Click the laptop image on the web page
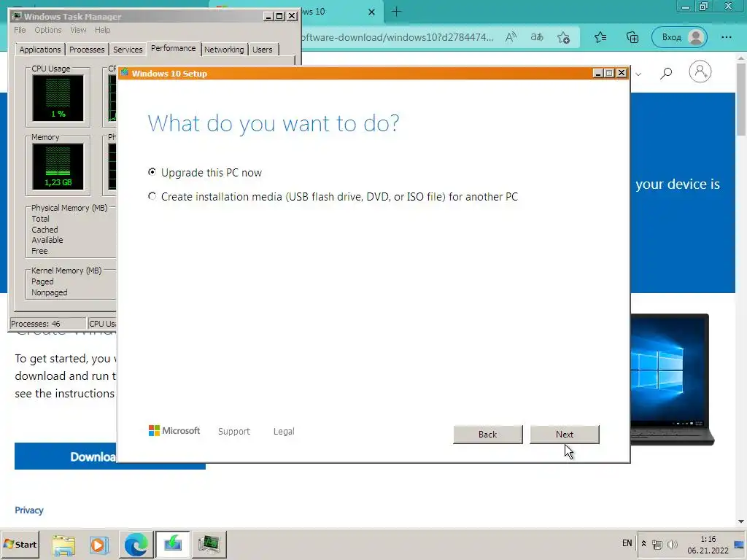This screenshot has width=747, height=560. [x=672, y=379]
